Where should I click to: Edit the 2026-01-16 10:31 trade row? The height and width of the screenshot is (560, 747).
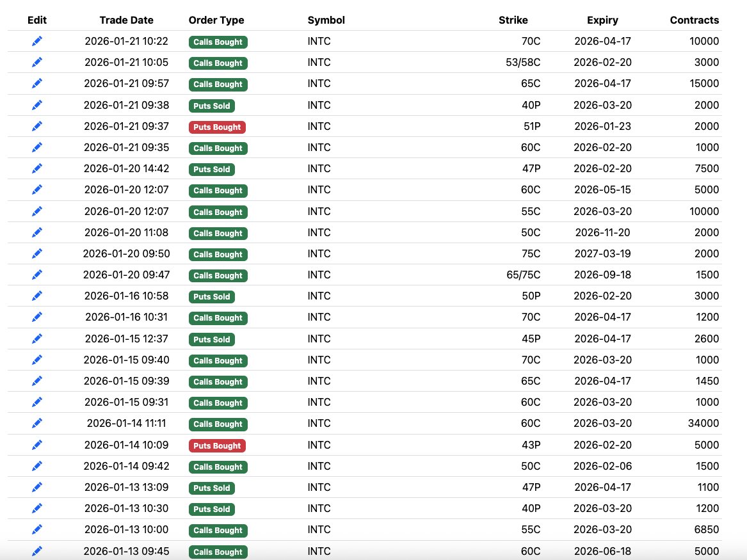pyautogui.click(x=36, y=317)
